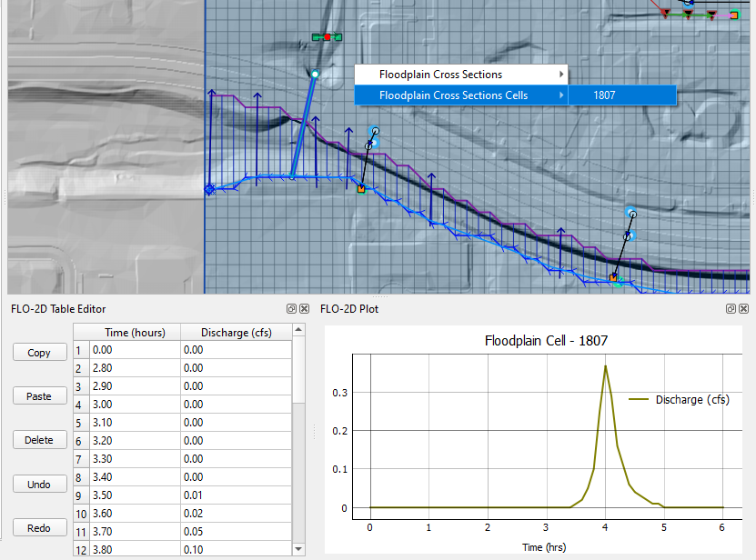Click the green-red structure marker on map
This screenshot has height=560, width=756.
[x=327, y=37]
